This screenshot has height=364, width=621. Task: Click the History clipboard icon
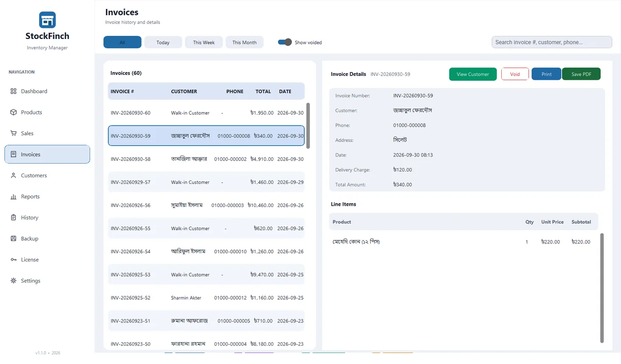pyautogui.click(x=13, y=218)
